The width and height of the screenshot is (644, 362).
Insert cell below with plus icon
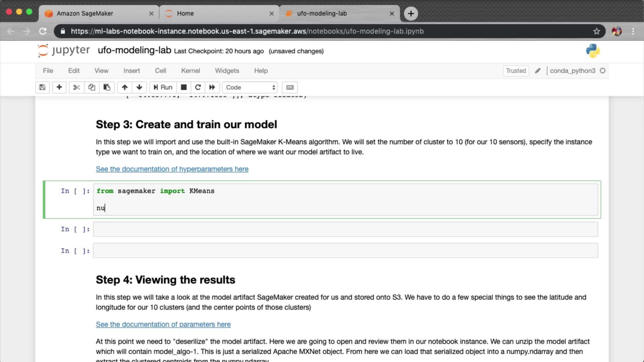(x=59, y=87)
